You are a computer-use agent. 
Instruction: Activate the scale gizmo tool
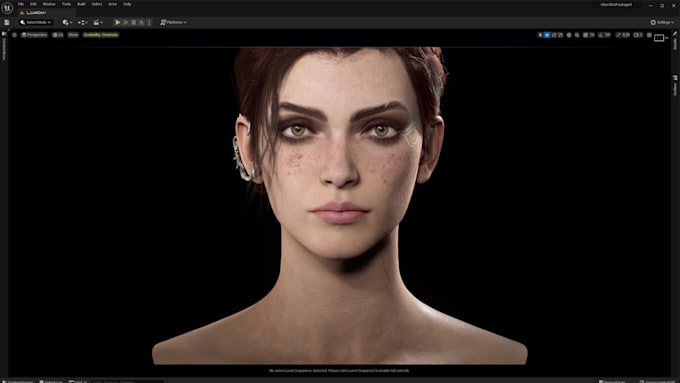click(560, 35)
